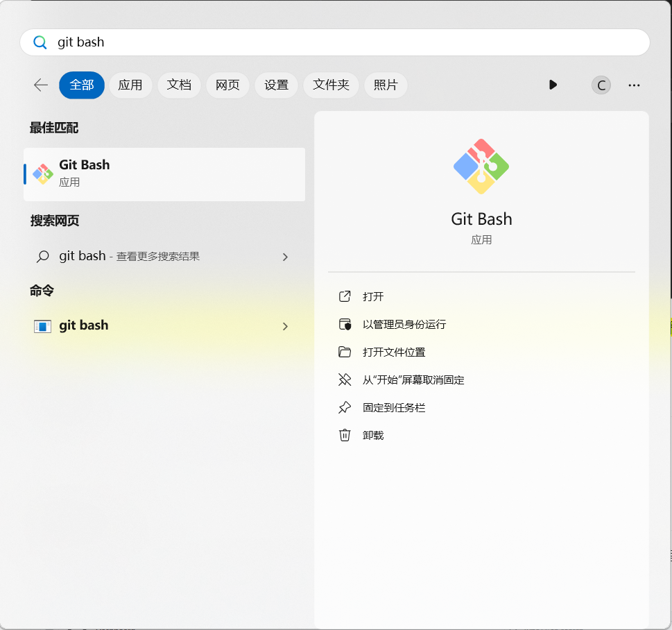Click the run-as-administrator shield icon
Screen dimensions: 672x630
(345, 324)
